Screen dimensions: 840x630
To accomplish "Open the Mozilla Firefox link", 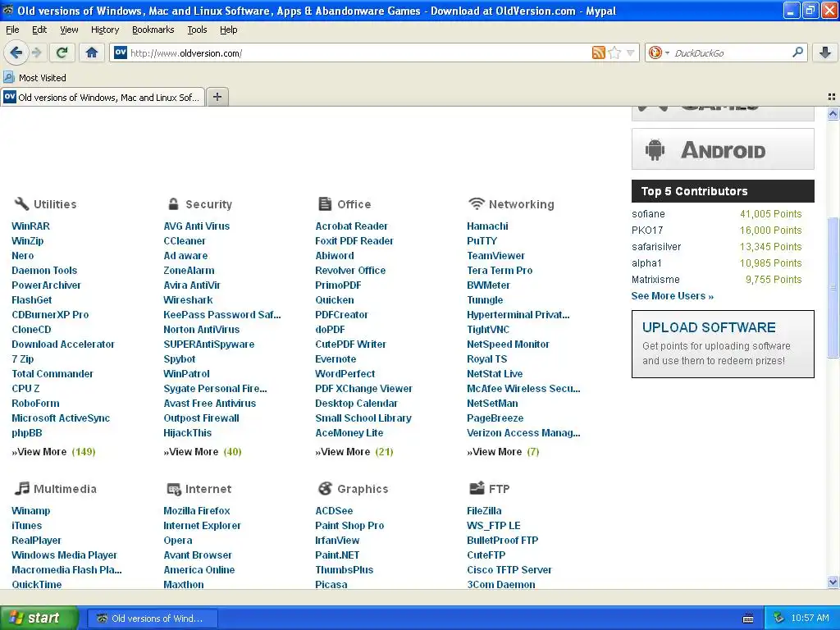I will point(197,510).
